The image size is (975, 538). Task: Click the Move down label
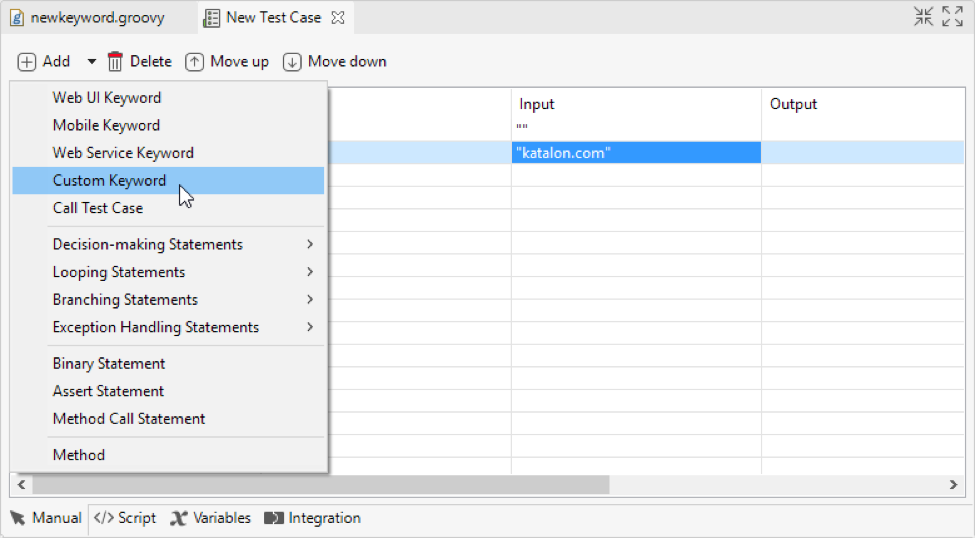(x=347, y=62)
